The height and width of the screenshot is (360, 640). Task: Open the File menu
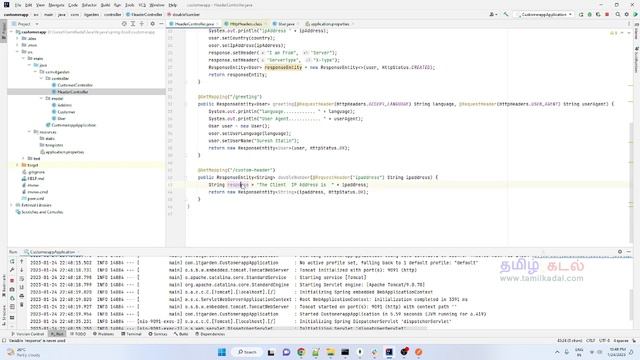(x=18, y=5)
